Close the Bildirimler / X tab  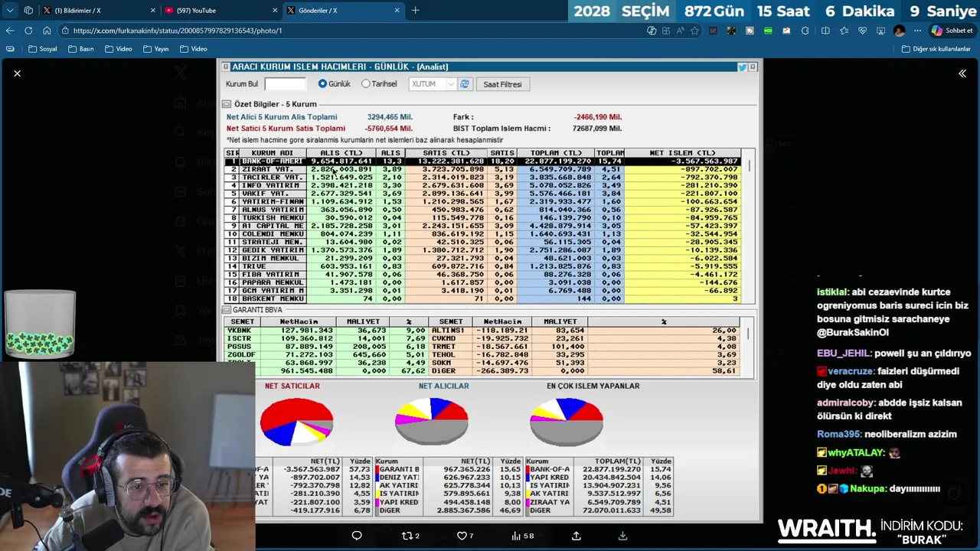153,11
